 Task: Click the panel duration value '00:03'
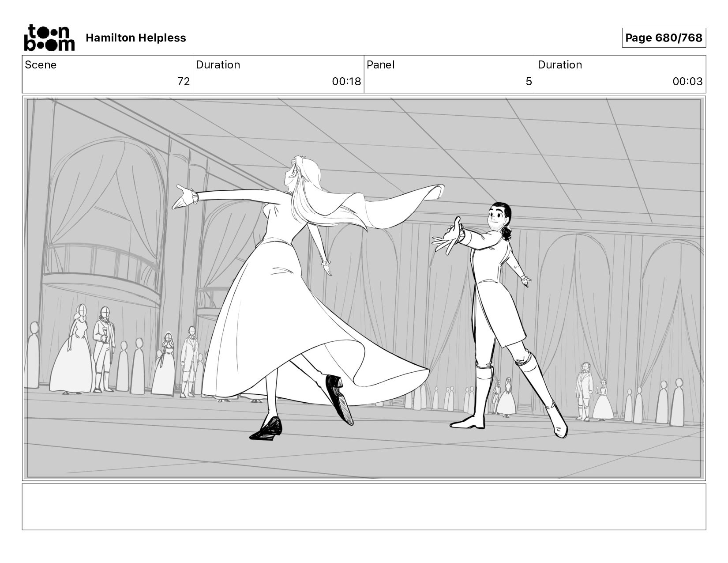687,82
